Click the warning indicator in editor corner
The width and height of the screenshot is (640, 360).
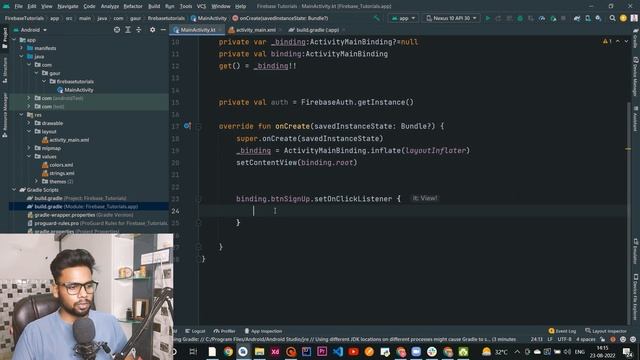point(607,42)
